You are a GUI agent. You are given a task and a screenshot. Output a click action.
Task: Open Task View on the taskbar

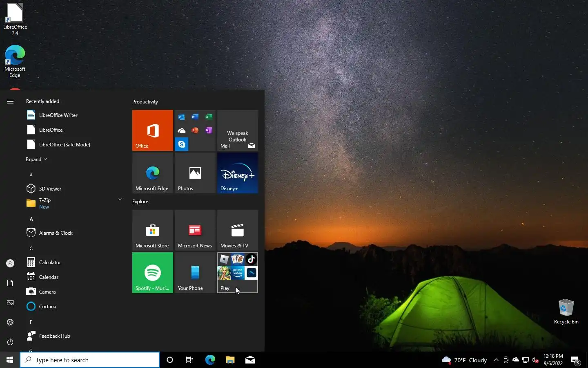[189, 360]
